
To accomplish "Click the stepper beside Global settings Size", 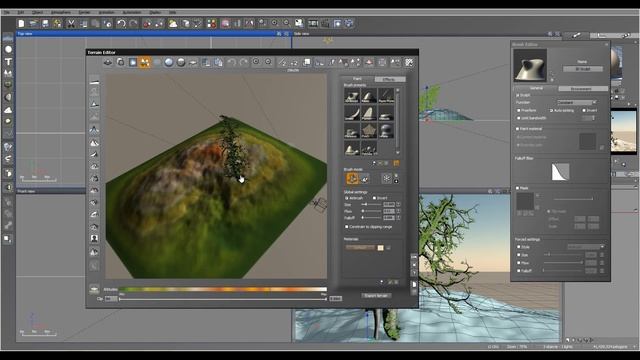I will coord(398,204).
